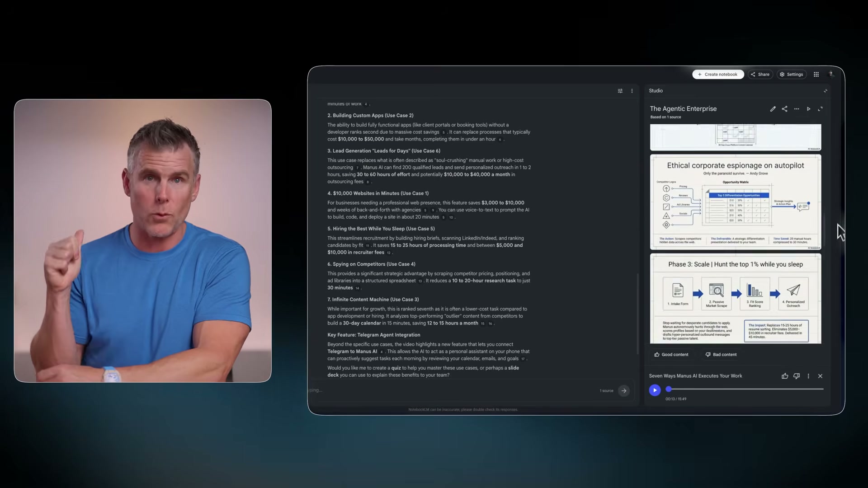Click citation 11 after candidates by fit
The image size is (868, 488).
[368, 246]
